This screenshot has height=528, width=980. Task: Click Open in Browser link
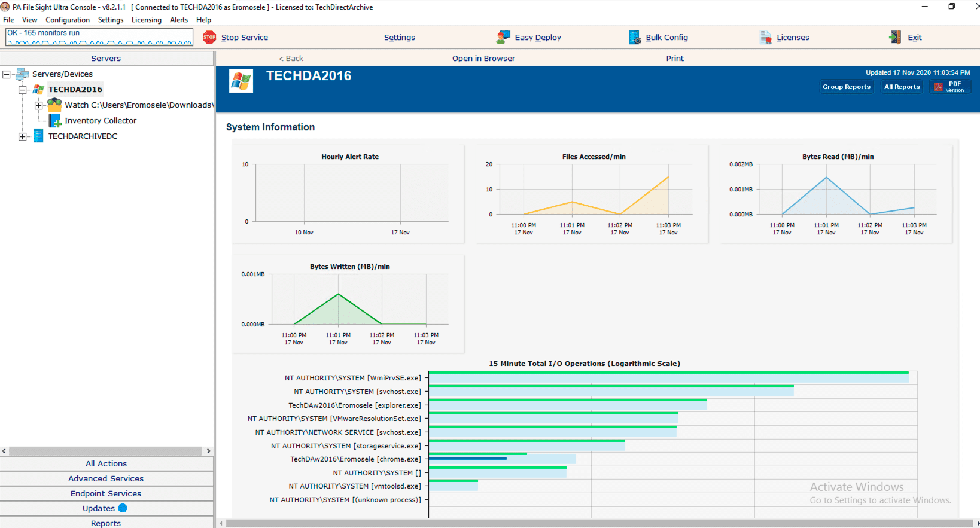click(483, 58)
